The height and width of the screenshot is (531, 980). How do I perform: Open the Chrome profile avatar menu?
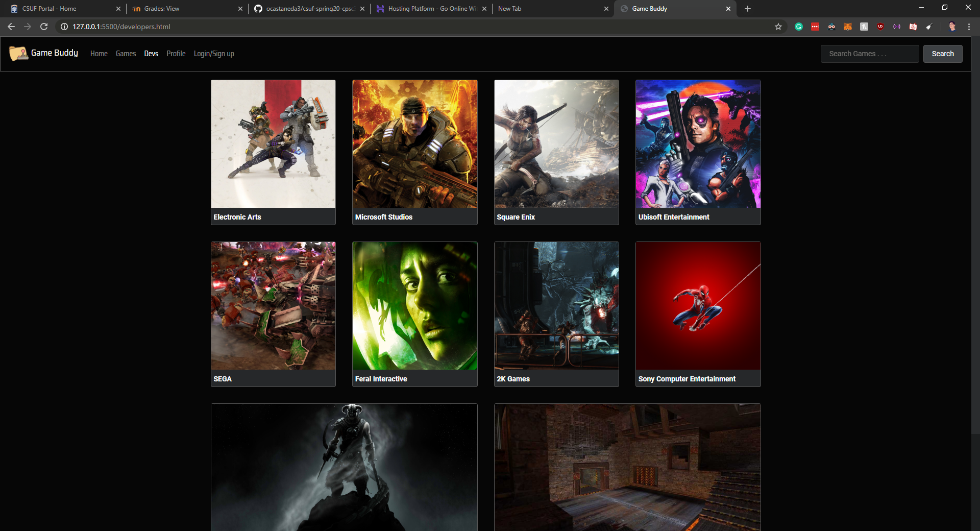(x=952, y=27)
